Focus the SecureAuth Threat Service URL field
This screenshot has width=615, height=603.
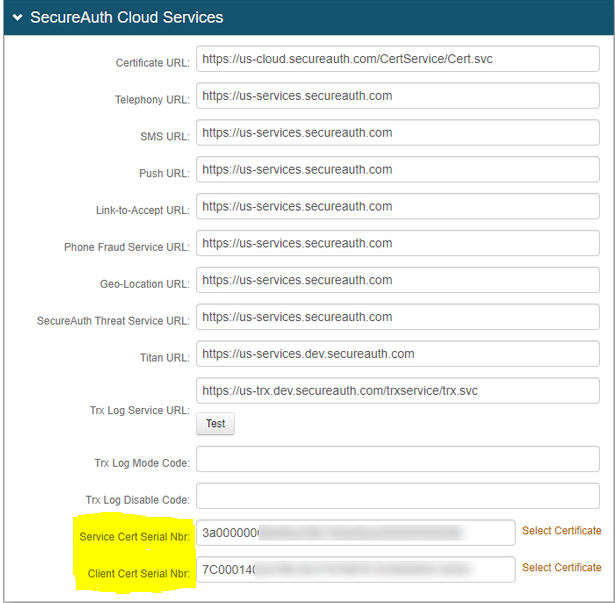click(398, 317)
